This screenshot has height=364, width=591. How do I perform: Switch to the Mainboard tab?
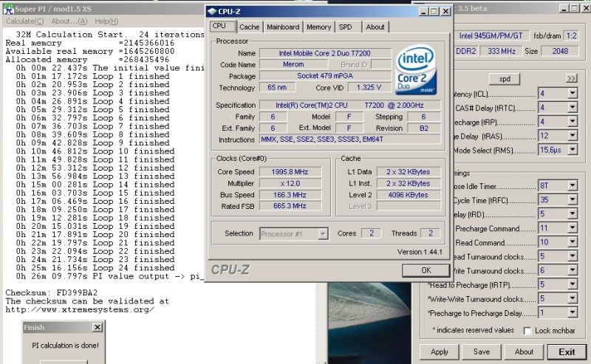(283, 27)
